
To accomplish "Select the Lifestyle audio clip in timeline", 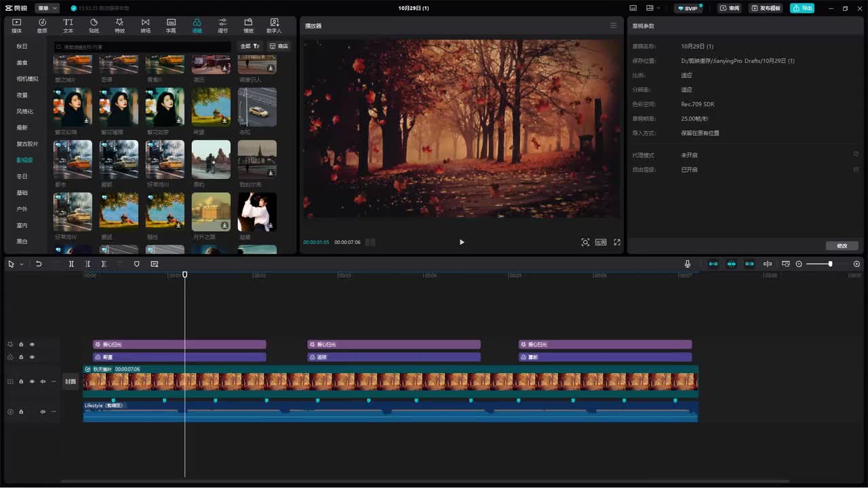I will pyautogui.click(x=391, y=411).
